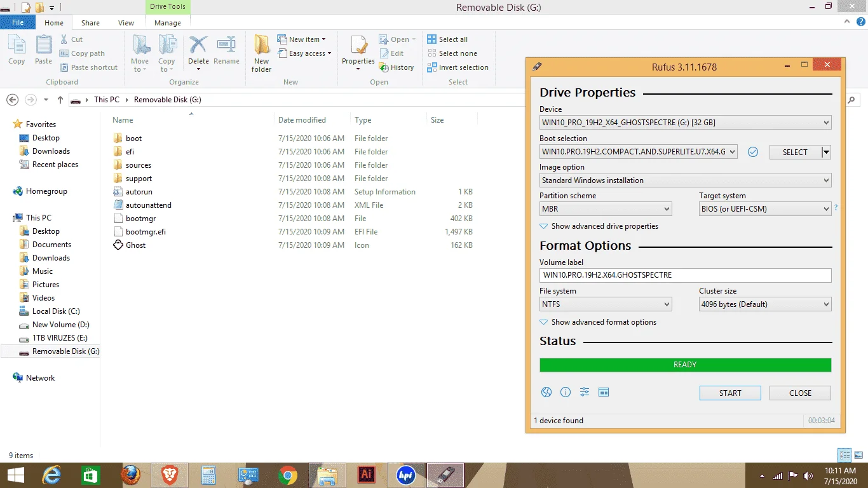Open the New item dropdown in ribbon
868x488 pixels.
301,39
